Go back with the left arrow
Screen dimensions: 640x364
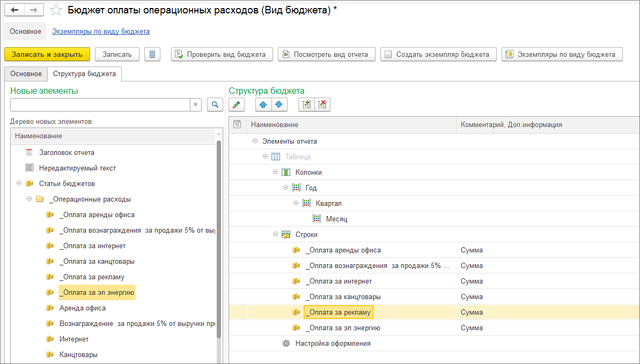pos(14,10)
